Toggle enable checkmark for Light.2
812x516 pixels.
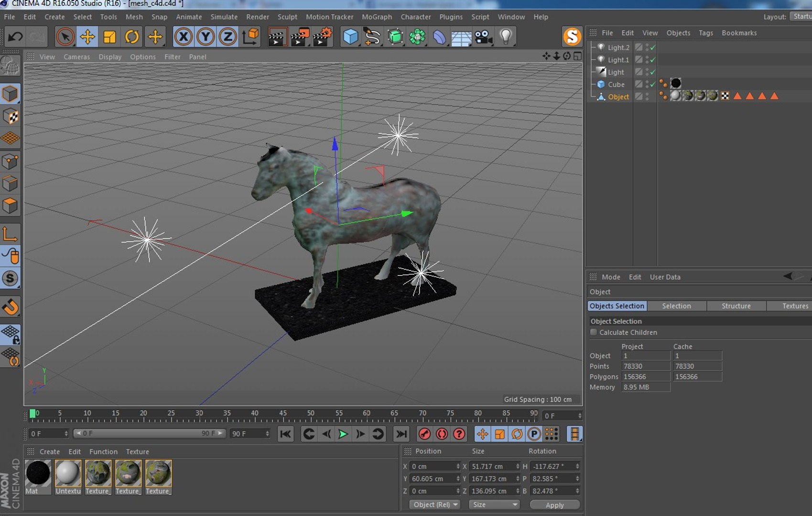tap(653, 47)
